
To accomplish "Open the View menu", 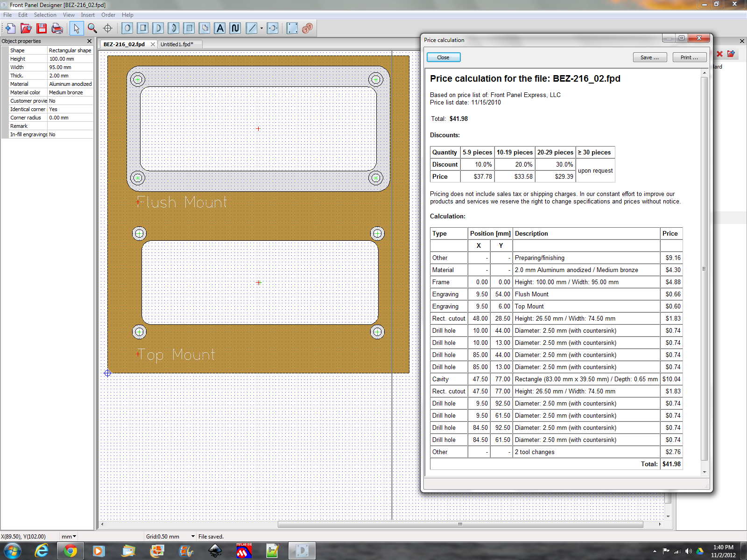I will pyautogui.click(x=69, y=15).
